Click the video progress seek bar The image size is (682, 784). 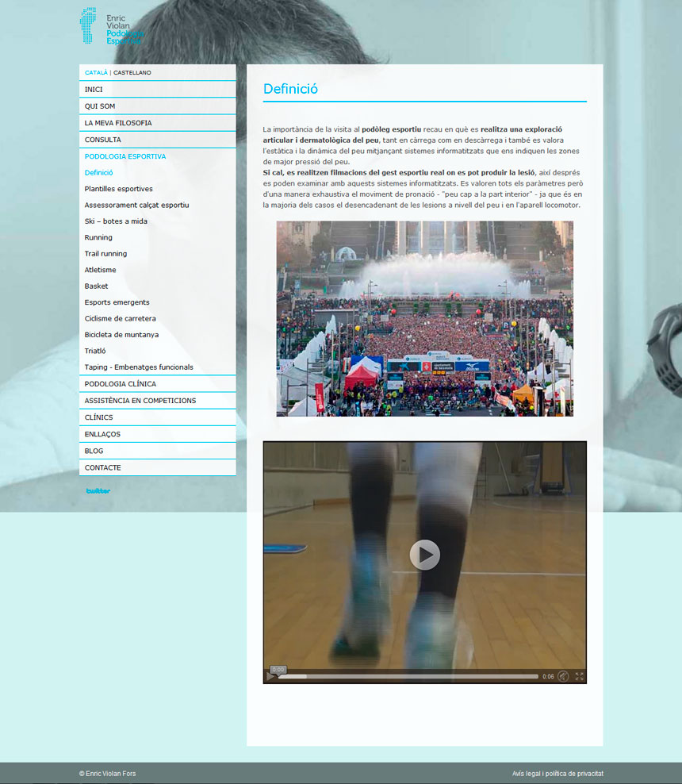[408, 677]
